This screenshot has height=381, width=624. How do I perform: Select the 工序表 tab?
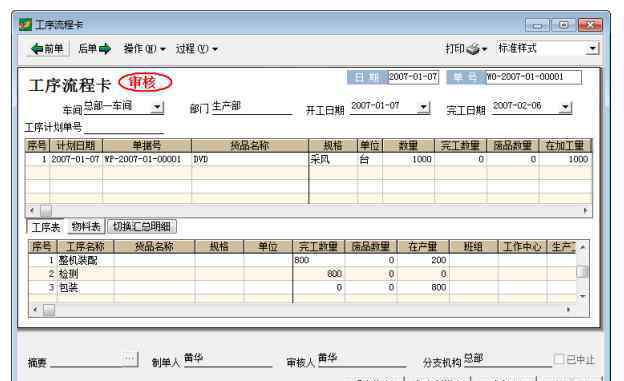tap(46, 227)
